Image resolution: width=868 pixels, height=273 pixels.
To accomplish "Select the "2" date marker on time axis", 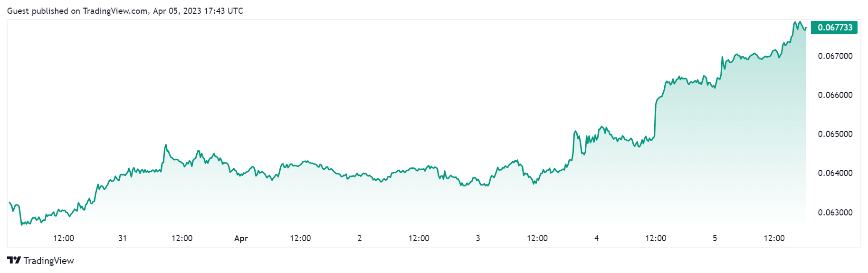I will coord(360,238).
